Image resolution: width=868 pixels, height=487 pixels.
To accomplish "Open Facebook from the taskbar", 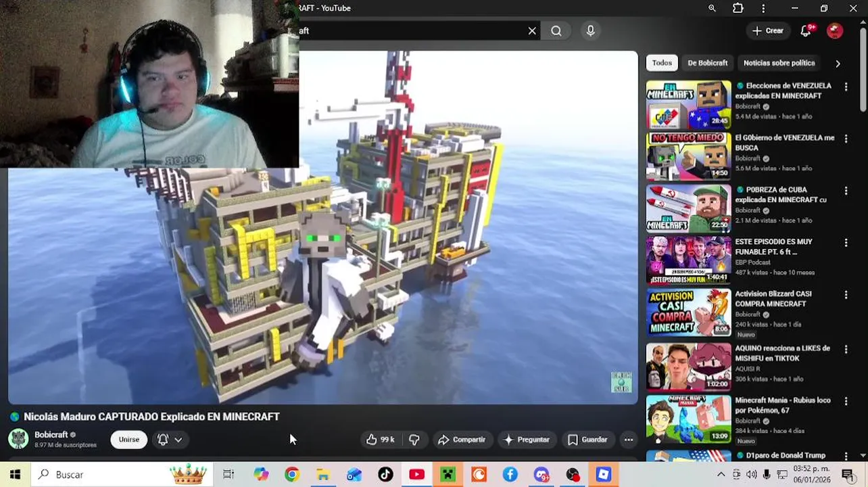I will (510, 475).
